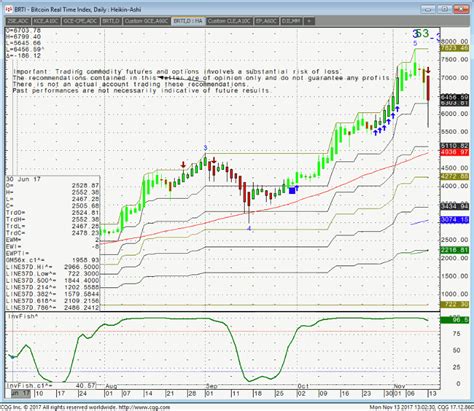The width and height of the screenshot is (474, 411).
Task: Click the Elliott wave label 3 at September peak
Action: 205,148
